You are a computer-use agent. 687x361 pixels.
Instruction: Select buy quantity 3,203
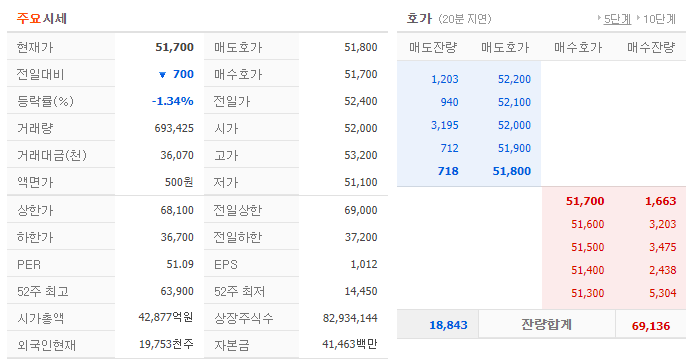coord(662,224)
